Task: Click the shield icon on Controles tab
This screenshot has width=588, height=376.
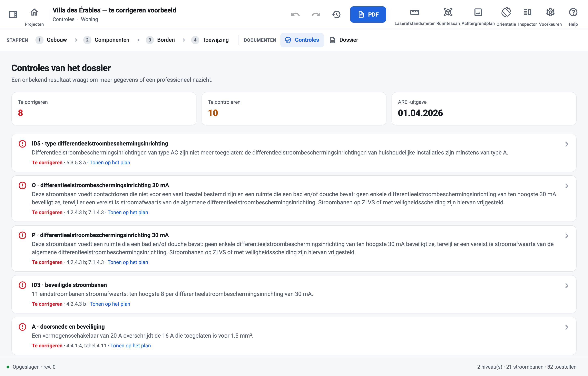Action: pos(288,40)
